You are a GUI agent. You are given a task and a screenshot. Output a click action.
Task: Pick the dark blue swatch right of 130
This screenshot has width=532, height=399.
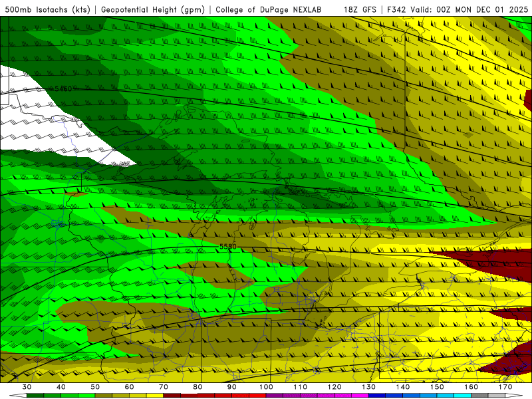(377, 396)
